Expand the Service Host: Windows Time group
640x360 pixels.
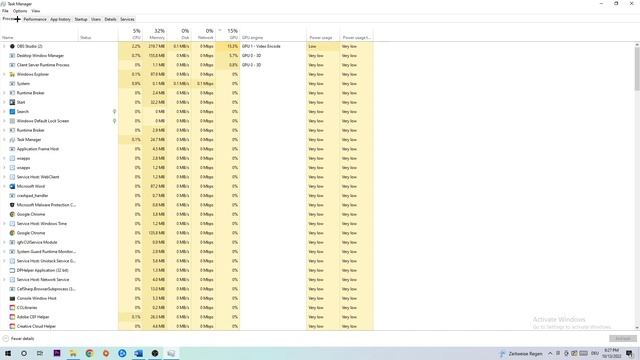tap(4, 224)
